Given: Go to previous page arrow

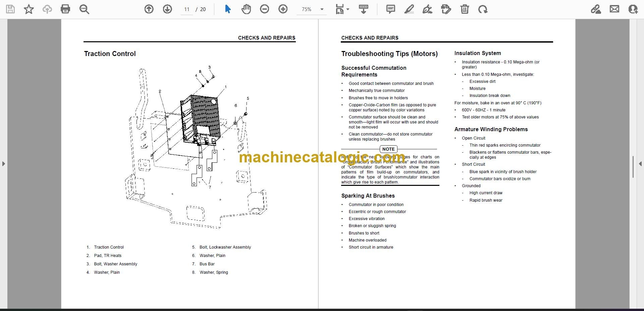Looking at the screenshot, I should pyautogui.click(x=149, y=9).
